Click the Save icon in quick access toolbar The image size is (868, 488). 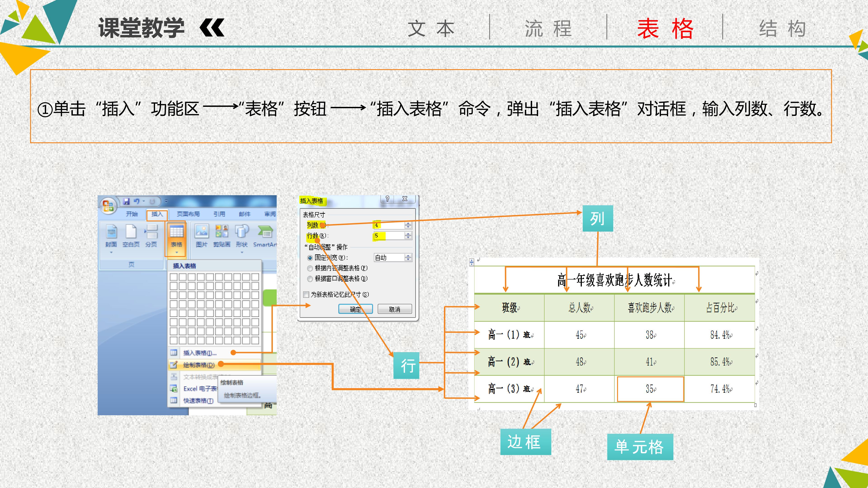(126, 201)
